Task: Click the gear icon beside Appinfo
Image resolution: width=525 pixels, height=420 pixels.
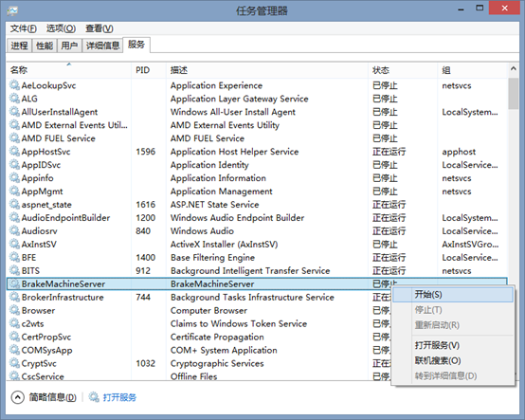Action: pos(14,178)
